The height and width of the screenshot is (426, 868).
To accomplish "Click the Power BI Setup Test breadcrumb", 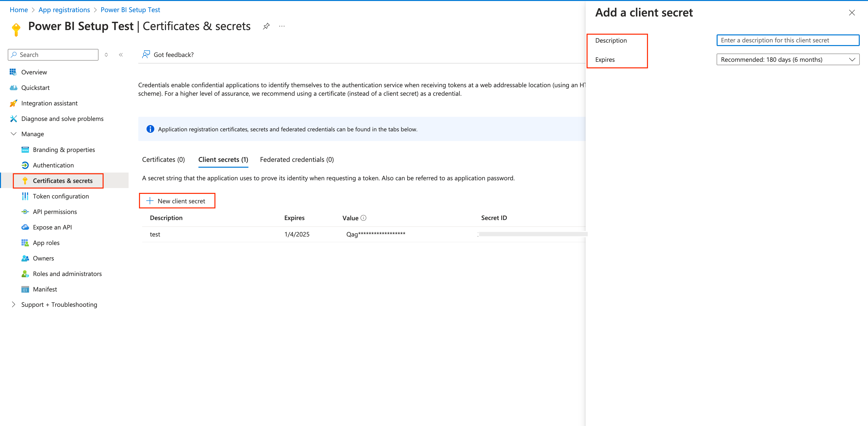I will point(131,10).
